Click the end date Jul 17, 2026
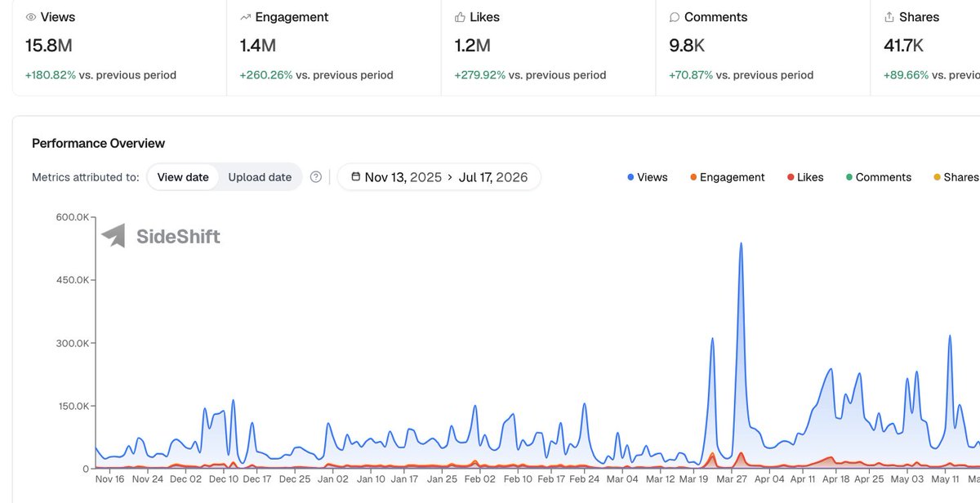The width and height of the screenshot is (980, 503). click(493, 177)
